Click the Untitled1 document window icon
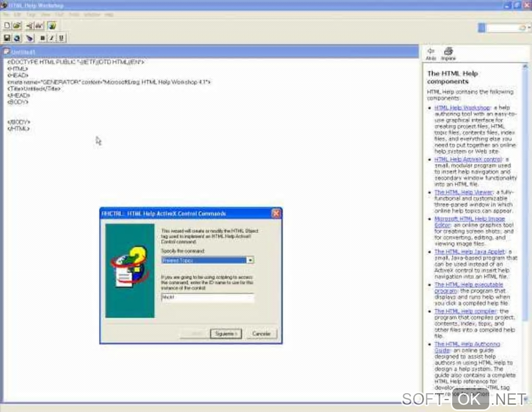Image resolution: width=532 pixels, height=412 pixels. tap(6, 52)
